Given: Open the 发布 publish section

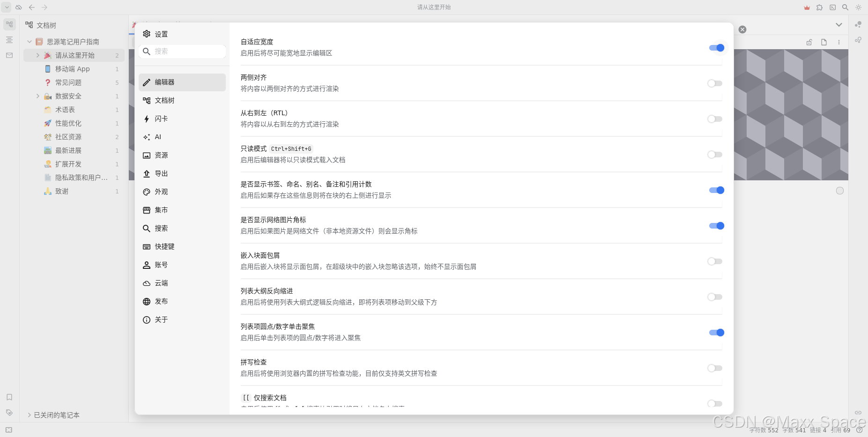Looking at the screenshot, I should point(182,301).
